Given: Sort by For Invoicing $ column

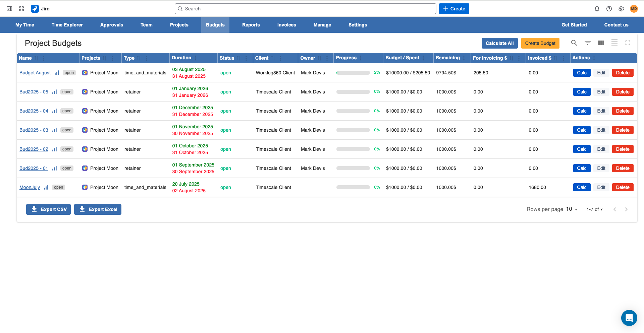Looking at the screenshot, I should (x=512, y=58).
